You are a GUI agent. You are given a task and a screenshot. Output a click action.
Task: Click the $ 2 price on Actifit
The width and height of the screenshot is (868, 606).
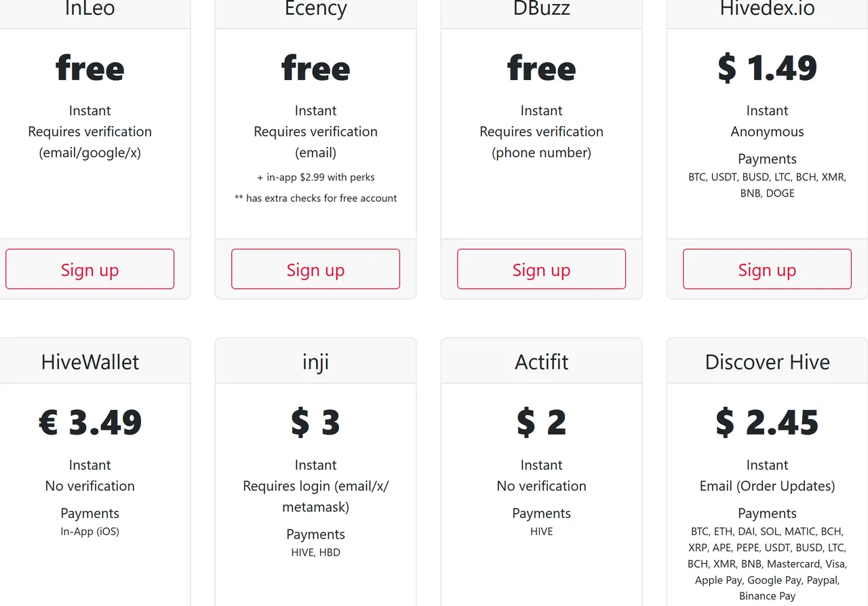coord(541,422)
